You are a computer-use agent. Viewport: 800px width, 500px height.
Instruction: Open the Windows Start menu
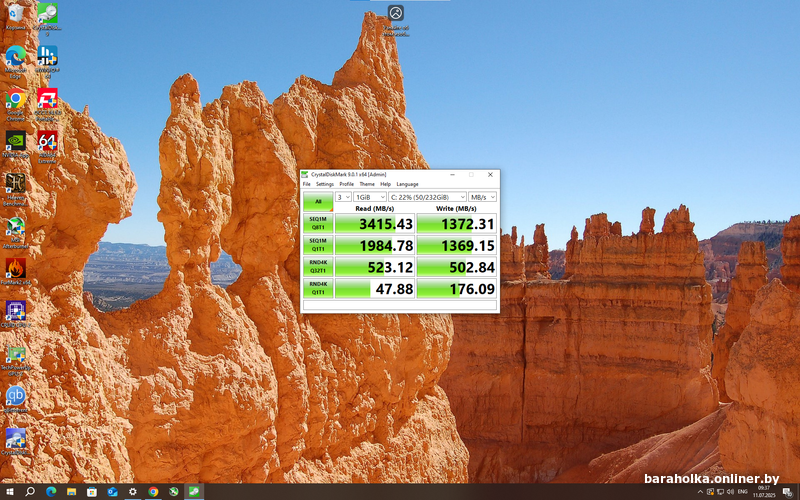coord(10,492)
